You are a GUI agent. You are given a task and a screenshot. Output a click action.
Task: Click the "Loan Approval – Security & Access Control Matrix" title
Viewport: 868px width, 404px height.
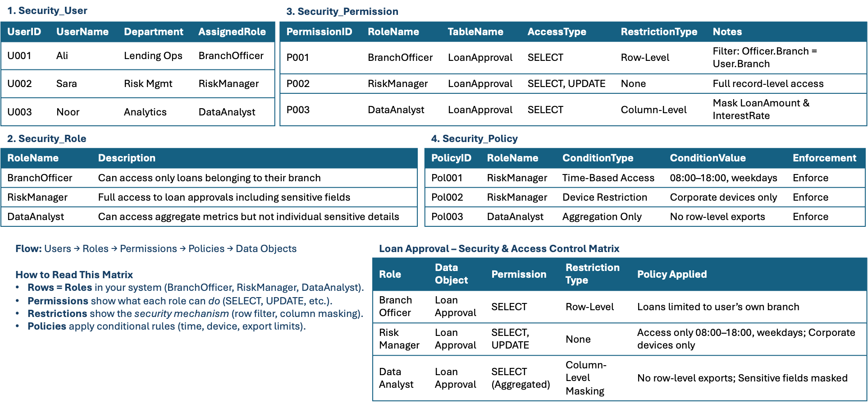coord(499,248)
